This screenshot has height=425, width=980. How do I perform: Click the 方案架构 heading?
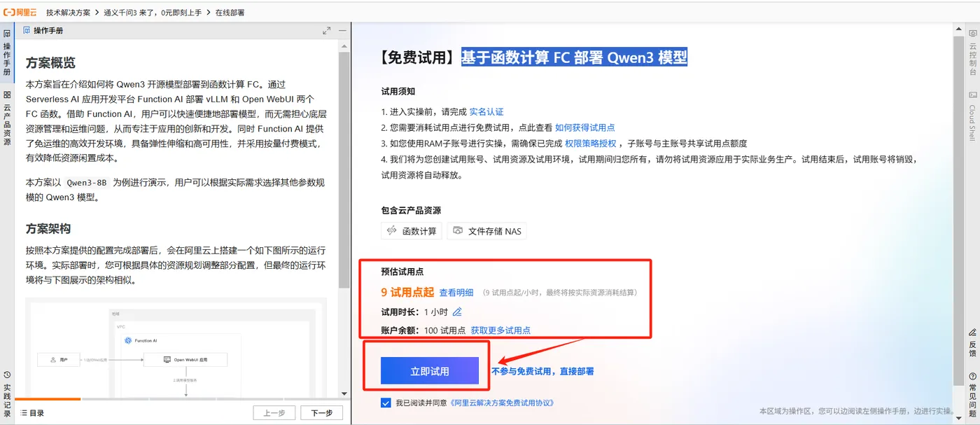point(48,229)
